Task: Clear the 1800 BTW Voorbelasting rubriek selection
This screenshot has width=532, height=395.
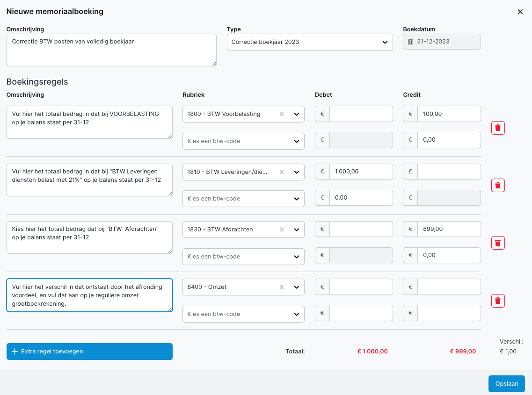Action: click(282, 114)
